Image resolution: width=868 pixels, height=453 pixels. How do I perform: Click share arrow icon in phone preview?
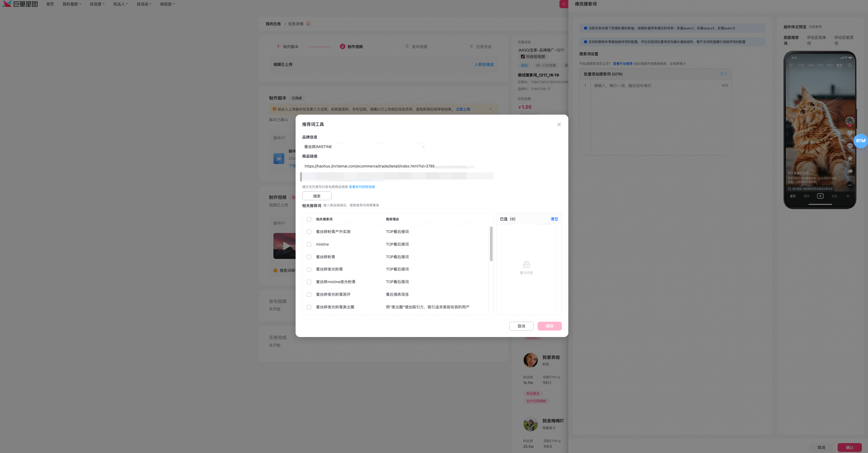tap(850, 171)
